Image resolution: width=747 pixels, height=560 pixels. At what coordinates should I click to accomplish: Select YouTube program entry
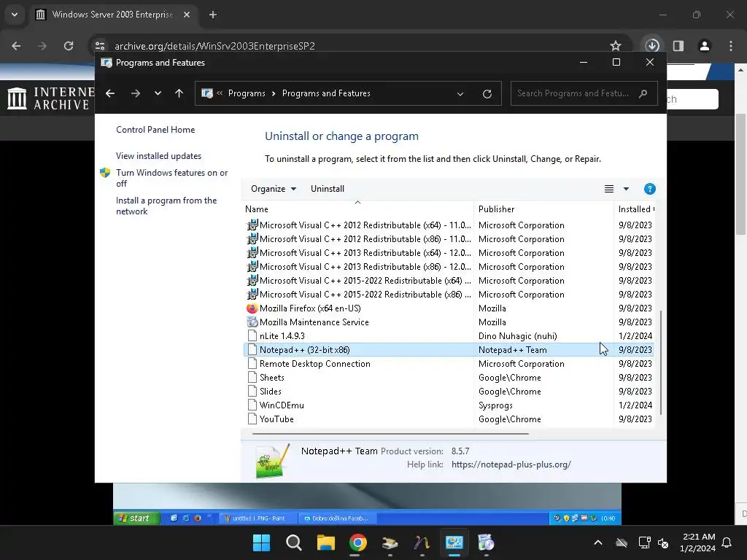[x=449, y=419]
